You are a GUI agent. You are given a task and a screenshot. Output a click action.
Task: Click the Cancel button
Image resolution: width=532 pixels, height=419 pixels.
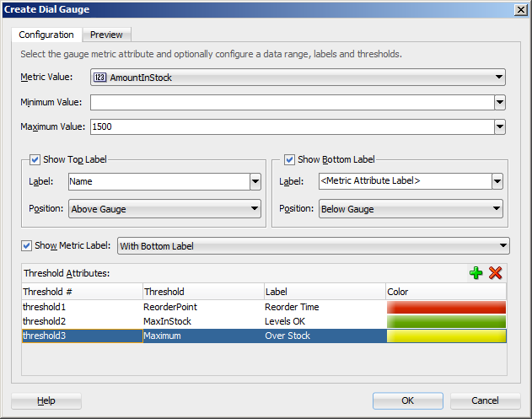point(485,400)
